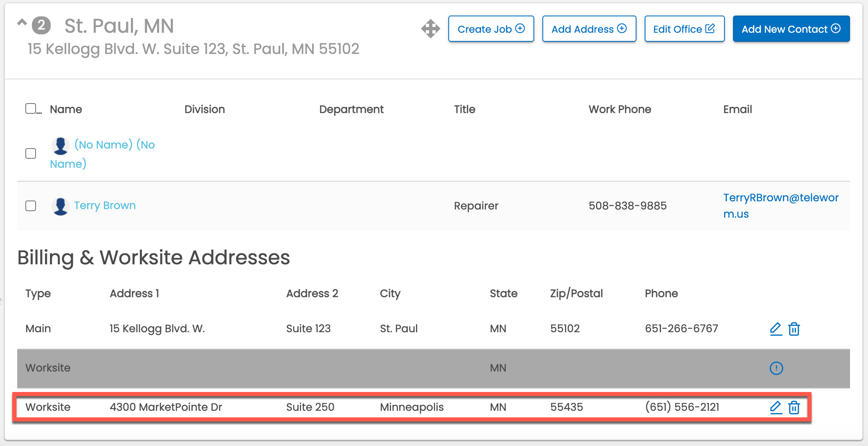Screen dimensions: 868x446
Task: Click the Add Address button
Action: [x=589, y=29]
